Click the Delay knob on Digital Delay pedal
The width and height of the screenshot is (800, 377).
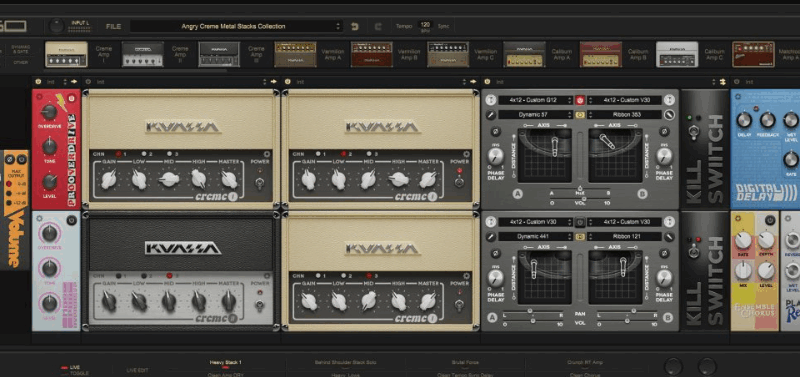744,120
